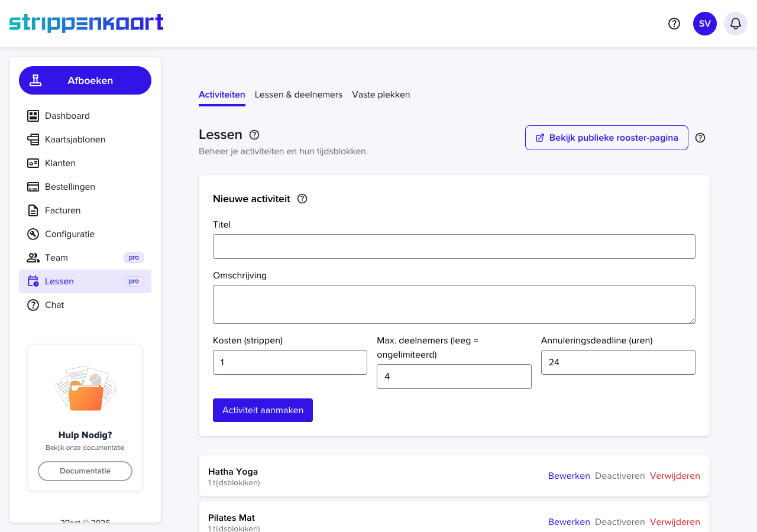Focus the Titel input field
Screen dimensions: 757x532
point(454,246)
